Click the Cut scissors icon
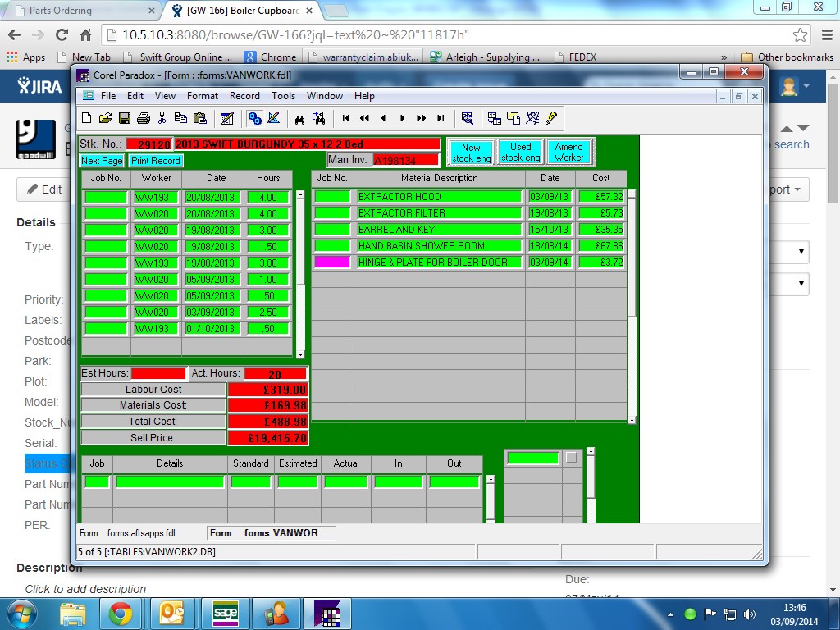840x630 pixels. click(x=162, y=118)
